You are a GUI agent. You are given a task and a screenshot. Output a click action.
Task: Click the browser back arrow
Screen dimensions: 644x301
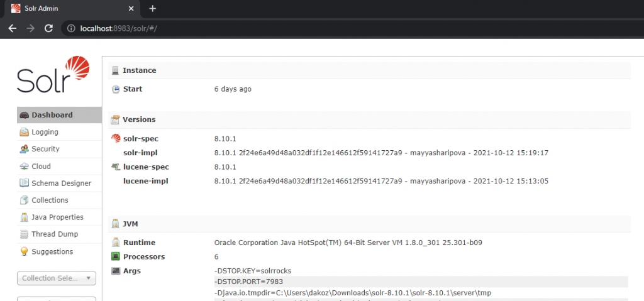13,28
